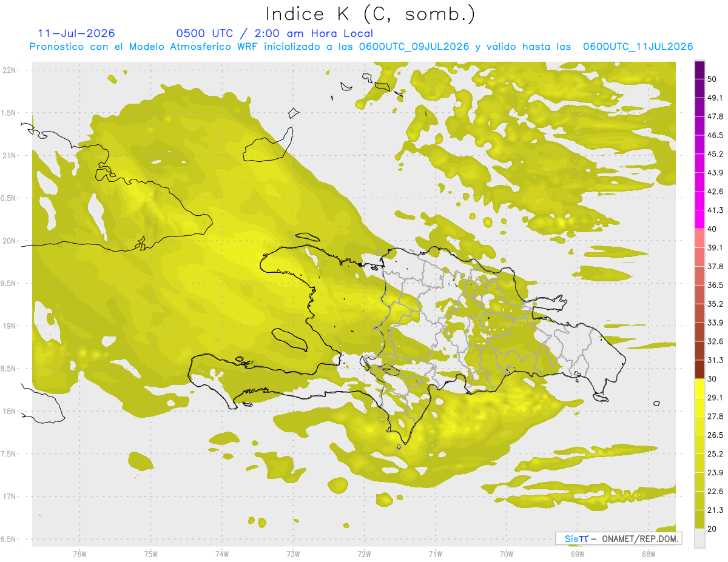The width and height of the screenshot is (728, 562).
Task: Click the map title 'Indice K (C, somb.)'
Action: [x=371, y=14]
